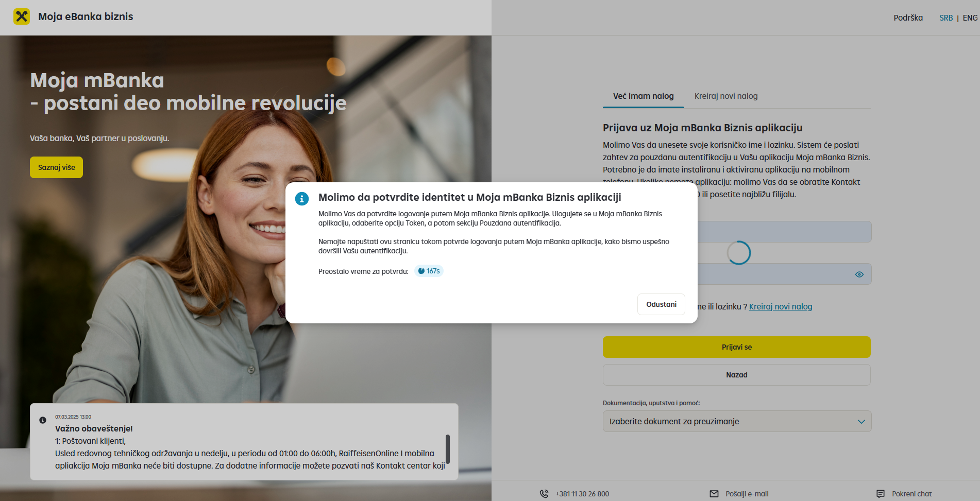Click the Moja eBanka biznis title
980x501 pixels.
[86, 16]
